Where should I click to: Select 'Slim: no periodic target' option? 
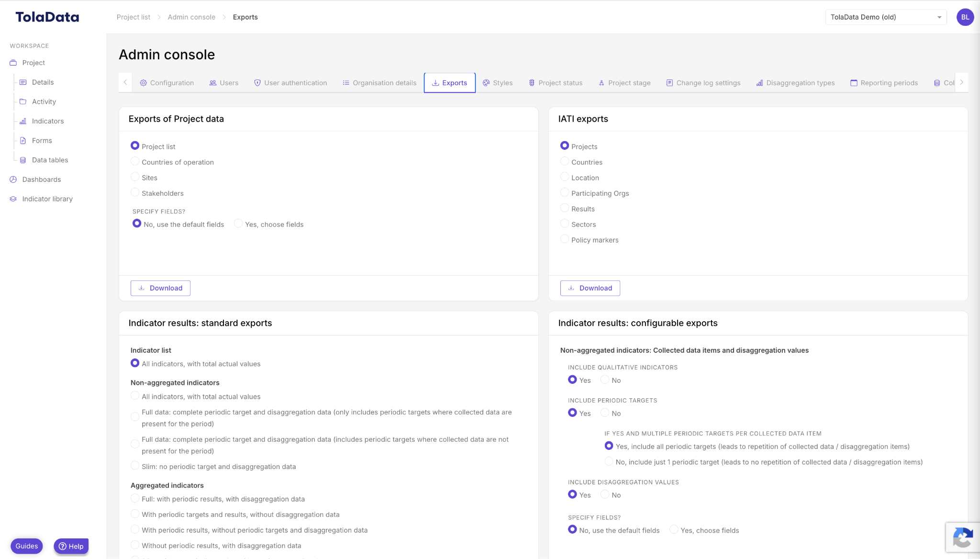pyautogui.click(x=135, y=466)
